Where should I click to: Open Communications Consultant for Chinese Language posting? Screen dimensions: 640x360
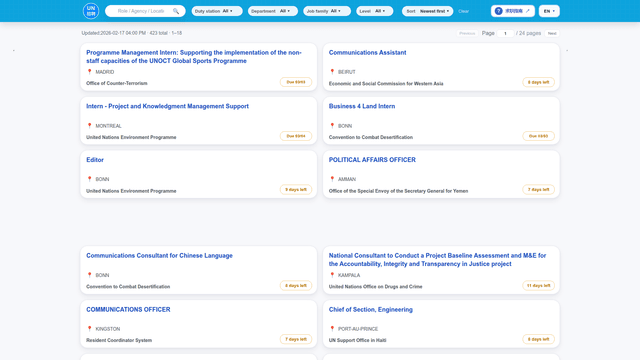point(159,256)
